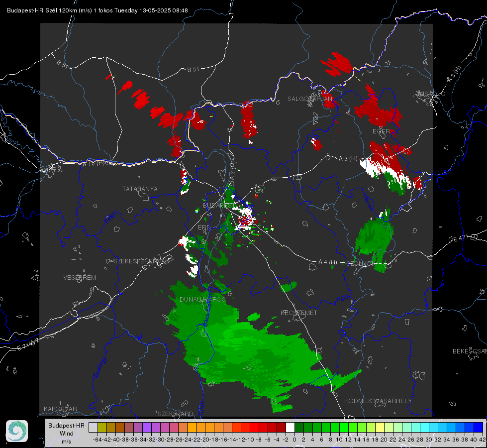Click the radar title text with date 13-05-2025

(97, 10)
